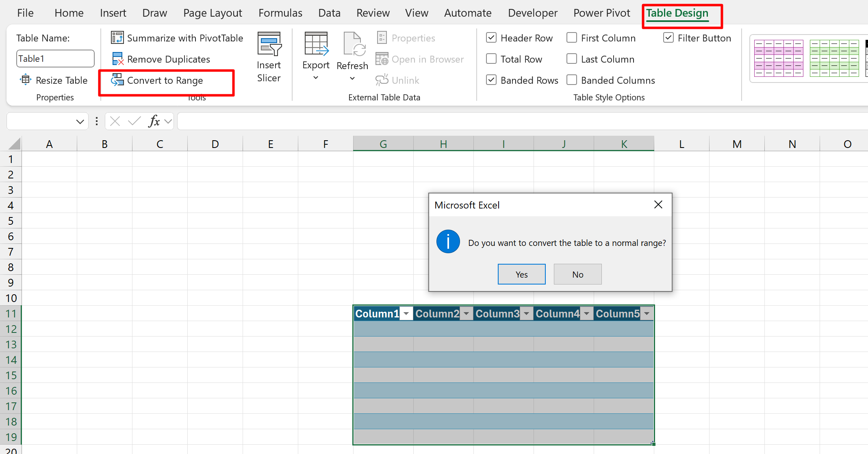Open the Page Layout tab

[212, 13]
